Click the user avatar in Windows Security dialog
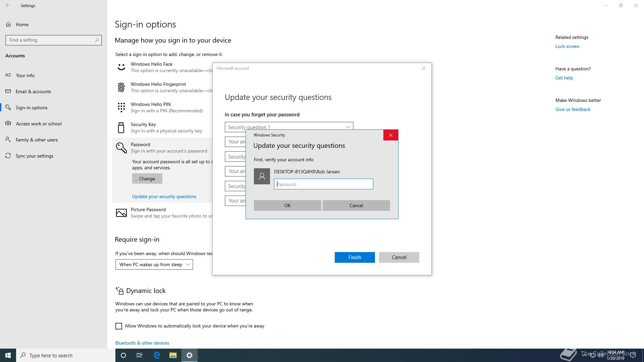The width and height of the screenshot is (644, 362). point(262,176)
